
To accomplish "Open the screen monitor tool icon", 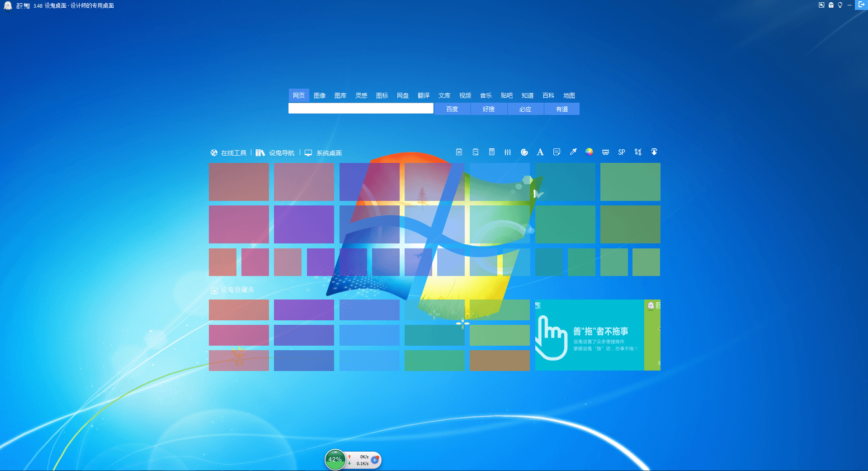I will pos(606,152).
